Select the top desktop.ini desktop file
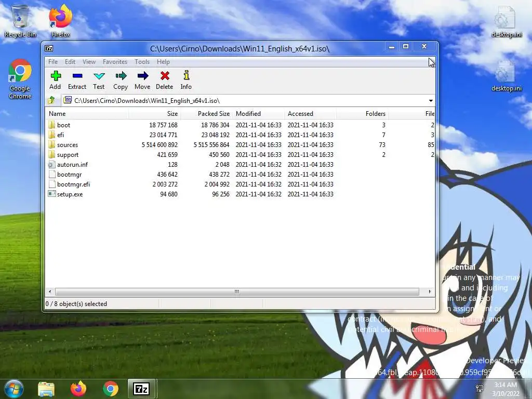Viewport: 532px width, 399px height. (506, 22)
